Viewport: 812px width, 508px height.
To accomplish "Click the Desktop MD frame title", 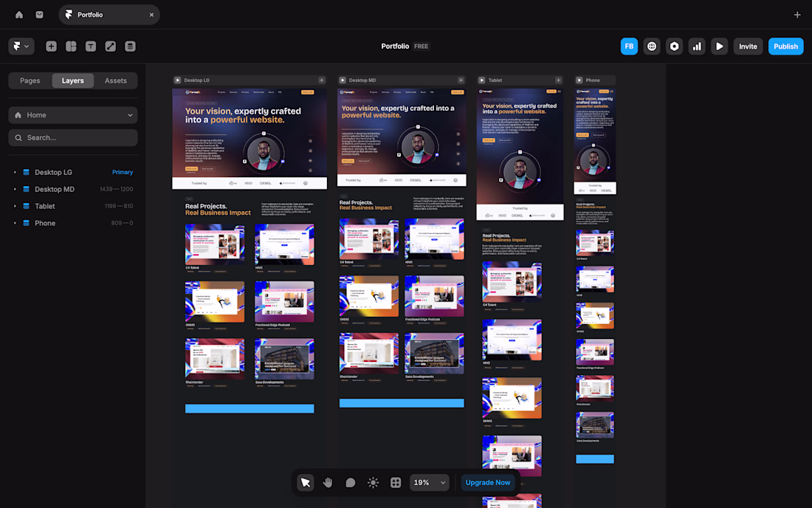I will [362, 80].
